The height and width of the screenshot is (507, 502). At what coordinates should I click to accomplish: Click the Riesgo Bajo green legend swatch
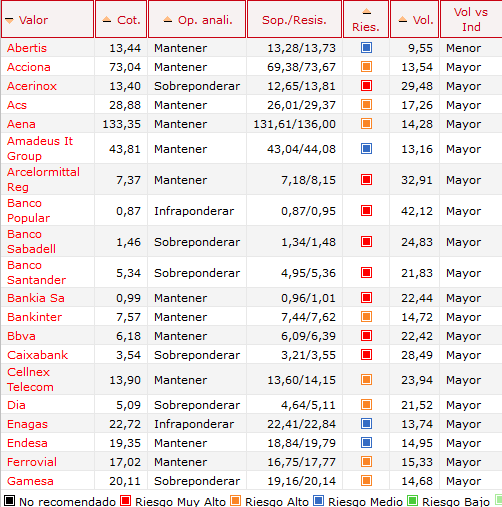tap(413, 501)
